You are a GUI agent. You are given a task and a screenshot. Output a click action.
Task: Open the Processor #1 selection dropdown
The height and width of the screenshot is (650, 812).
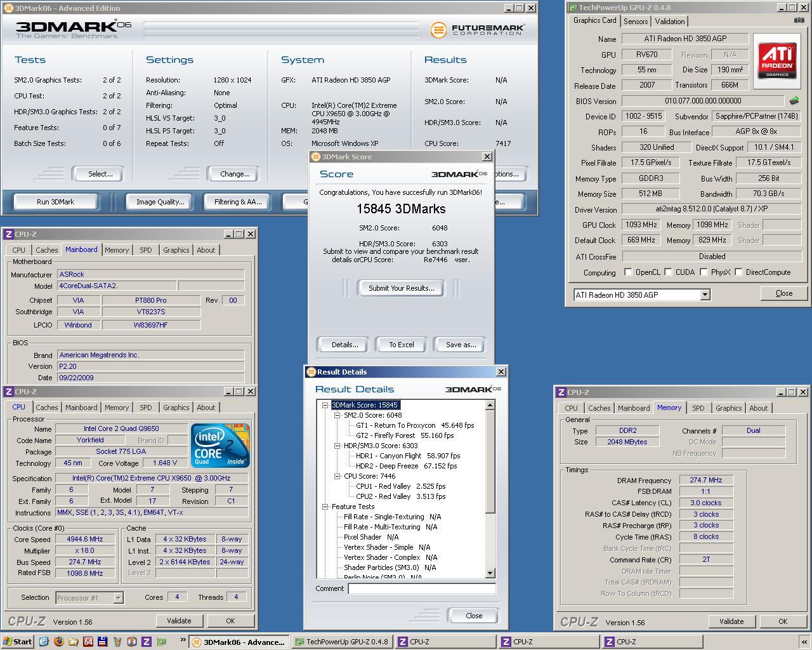(118, 597)
